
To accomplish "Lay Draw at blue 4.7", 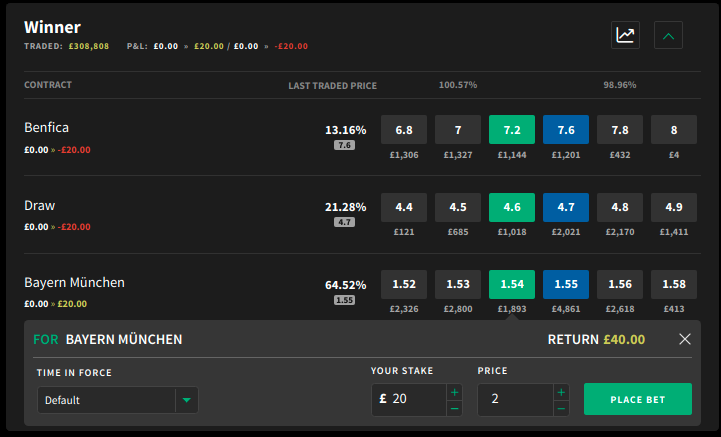I will 566,207.
